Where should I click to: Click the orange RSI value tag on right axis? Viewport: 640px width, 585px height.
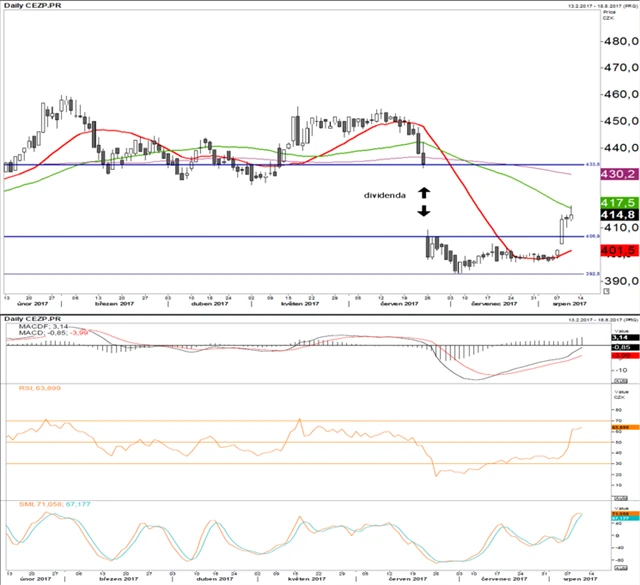tap(619, 427)
